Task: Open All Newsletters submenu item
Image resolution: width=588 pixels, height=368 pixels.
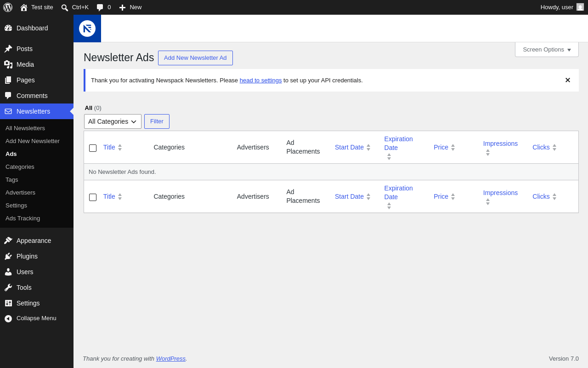Action: click(37, 128)
